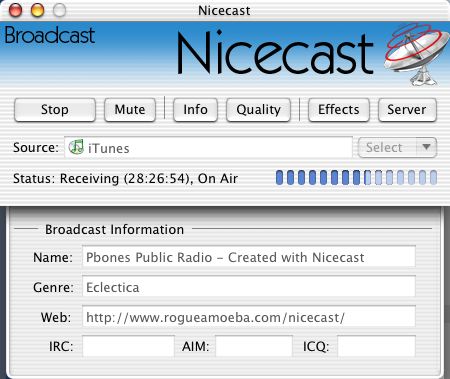Edit the broadcast Name field

[249, 257]
